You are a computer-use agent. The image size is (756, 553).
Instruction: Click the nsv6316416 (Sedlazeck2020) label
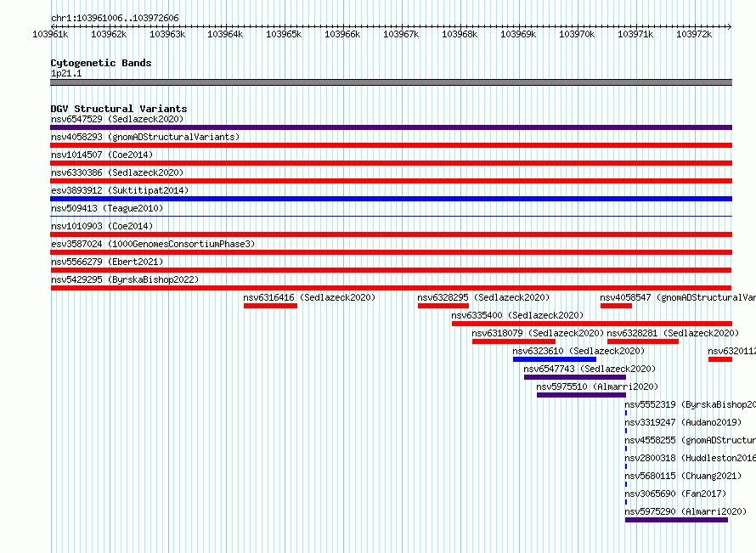[309, 297]
